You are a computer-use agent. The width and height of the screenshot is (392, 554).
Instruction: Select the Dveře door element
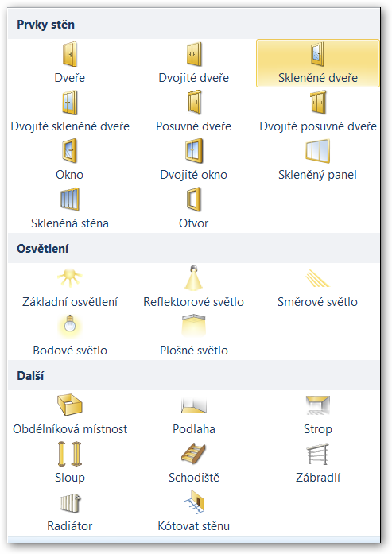[x=70, y=64]
